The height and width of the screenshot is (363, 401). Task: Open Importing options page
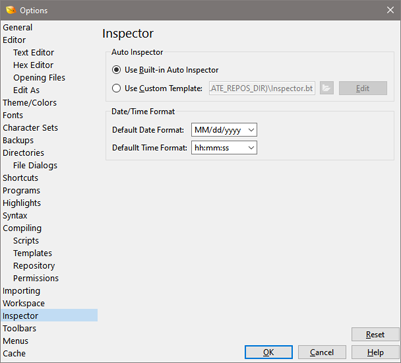tap(21, 291)
